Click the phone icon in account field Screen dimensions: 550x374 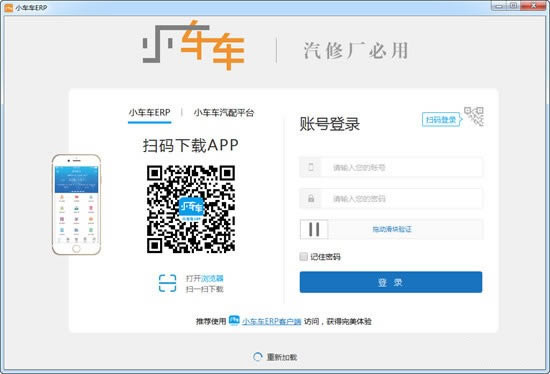pos(311,167)
